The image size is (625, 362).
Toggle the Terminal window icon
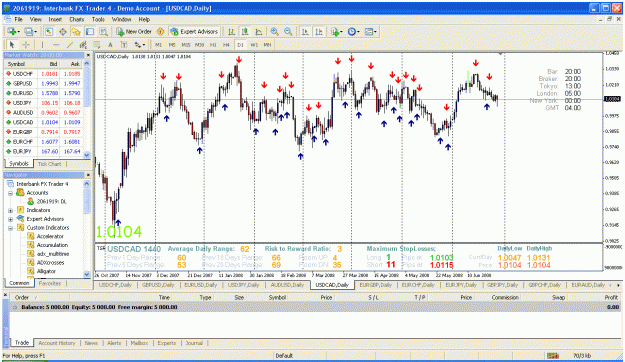click(x=90, y=31)
